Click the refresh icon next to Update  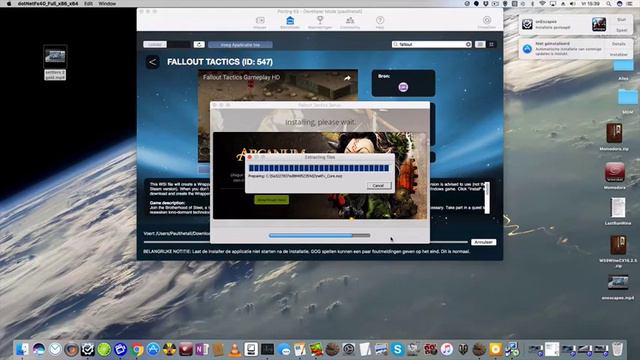(199, 44)
